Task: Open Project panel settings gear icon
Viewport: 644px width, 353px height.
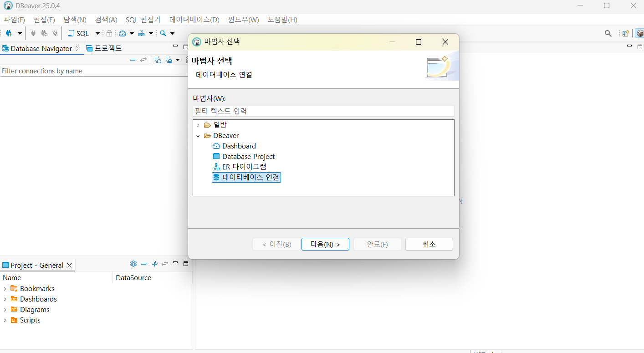Action: [133, 264]
